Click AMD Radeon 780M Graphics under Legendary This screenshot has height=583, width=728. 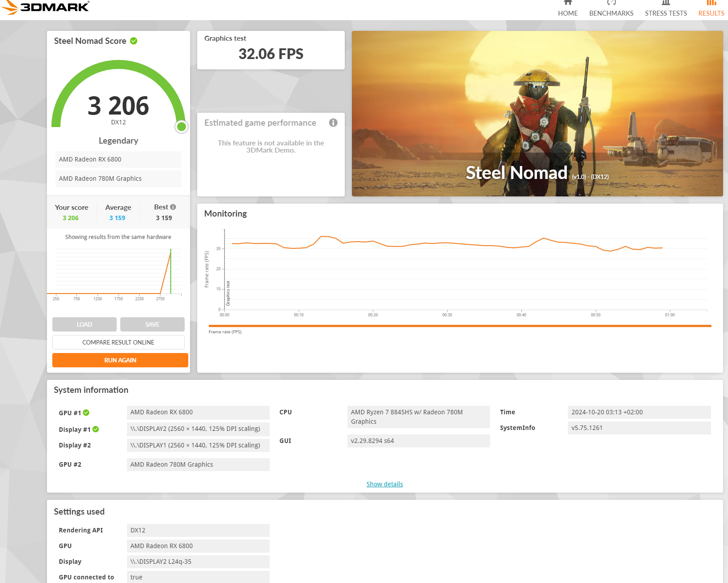[x=119, y=179]
